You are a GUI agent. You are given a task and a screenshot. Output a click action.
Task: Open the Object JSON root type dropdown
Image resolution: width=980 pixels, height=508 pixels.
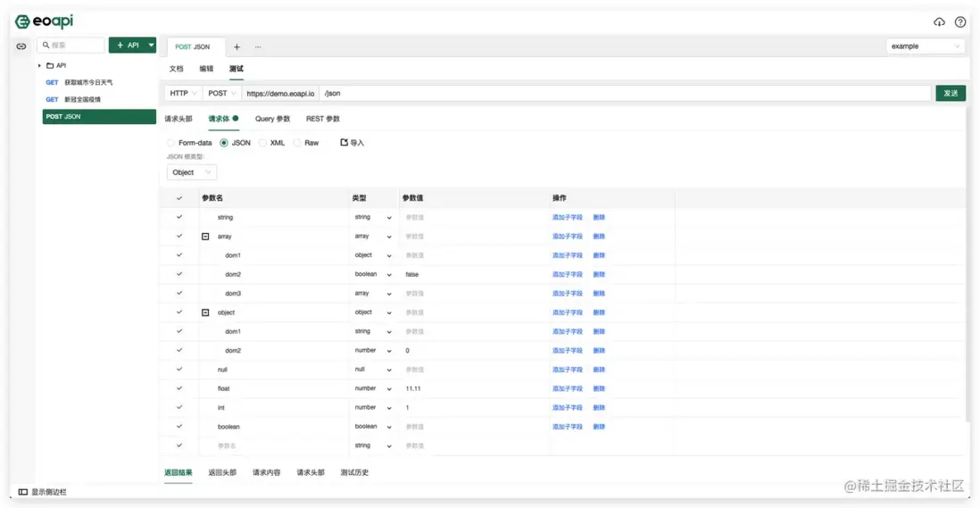click(x=192, y=172)
